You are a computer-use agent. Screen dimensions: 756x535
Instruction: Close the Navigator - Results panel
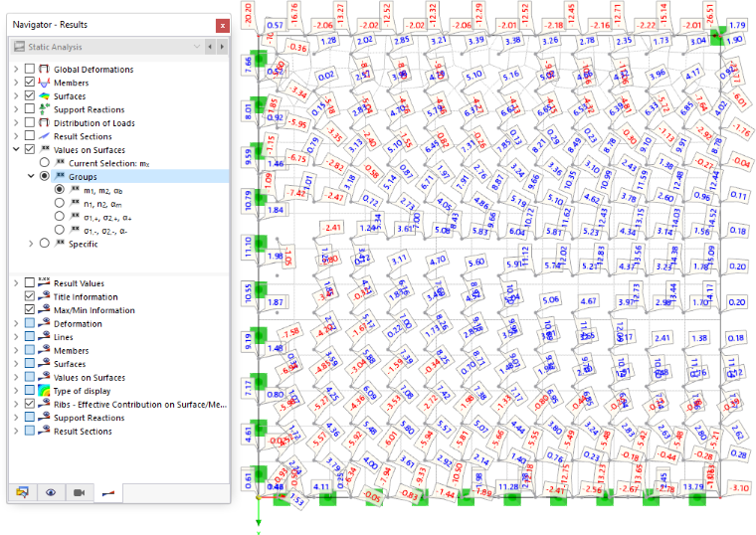coord(222,26)
